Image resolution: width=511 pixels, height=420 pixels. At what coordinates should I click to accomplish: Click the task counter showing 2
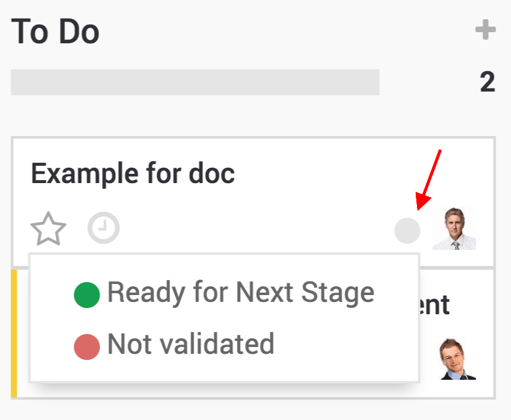tap(487, 81)
